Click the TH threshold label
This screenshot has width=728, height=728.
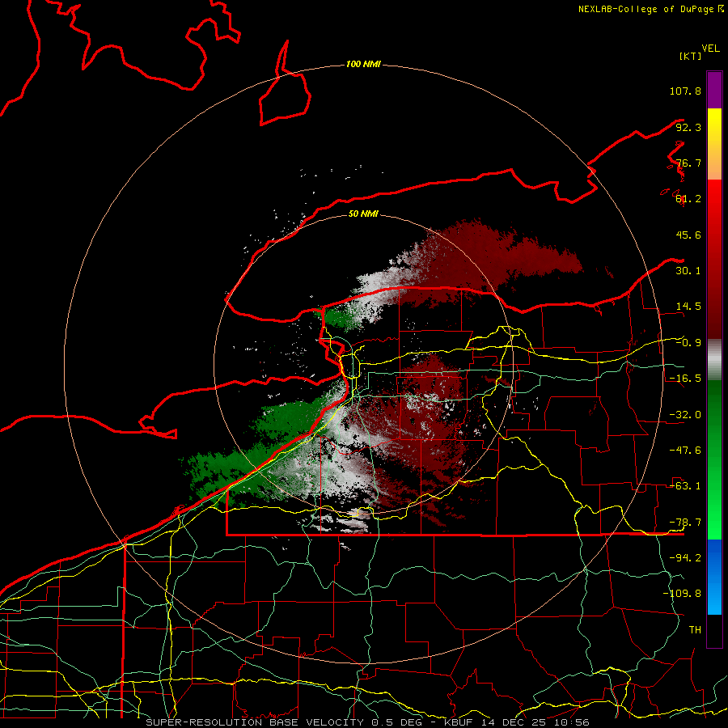point(695,630)
